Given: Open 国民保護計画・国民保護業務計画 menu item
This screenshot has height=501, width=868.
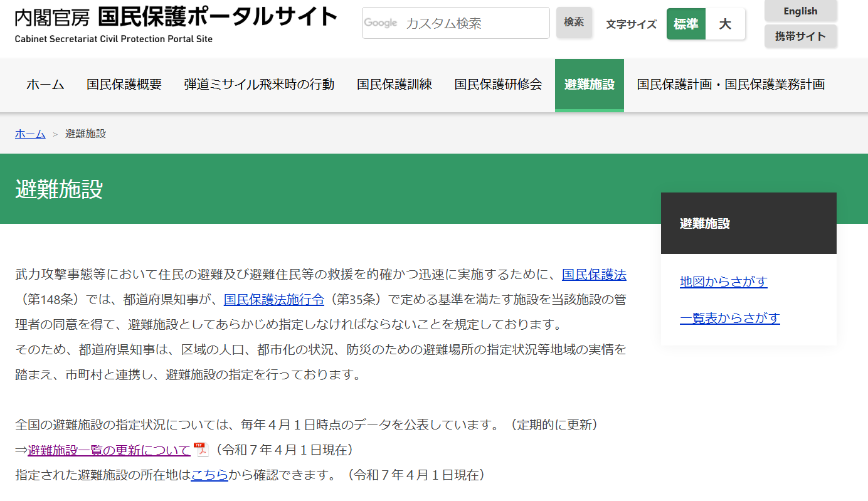Looking at the screenshot, I should tap(731, 85).
